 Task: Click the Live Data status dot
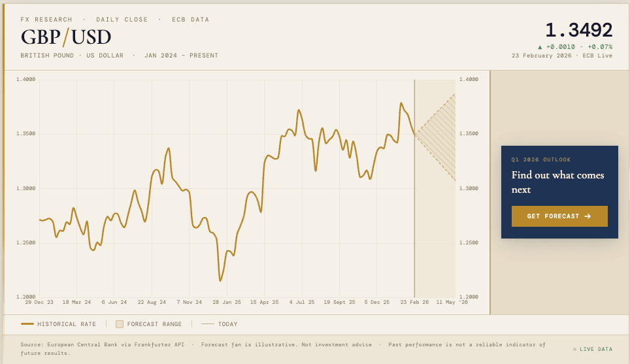pyautogui.click(x=574, y=349)
